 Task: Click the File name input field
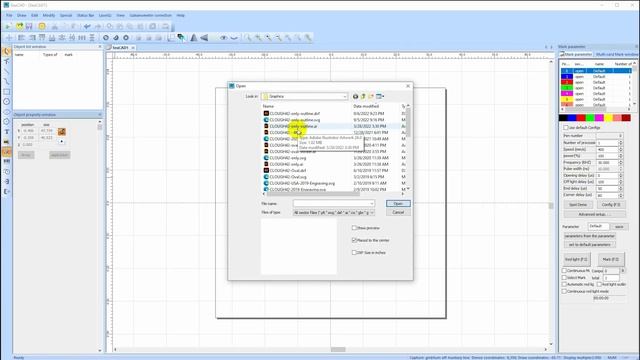(331, 203)
